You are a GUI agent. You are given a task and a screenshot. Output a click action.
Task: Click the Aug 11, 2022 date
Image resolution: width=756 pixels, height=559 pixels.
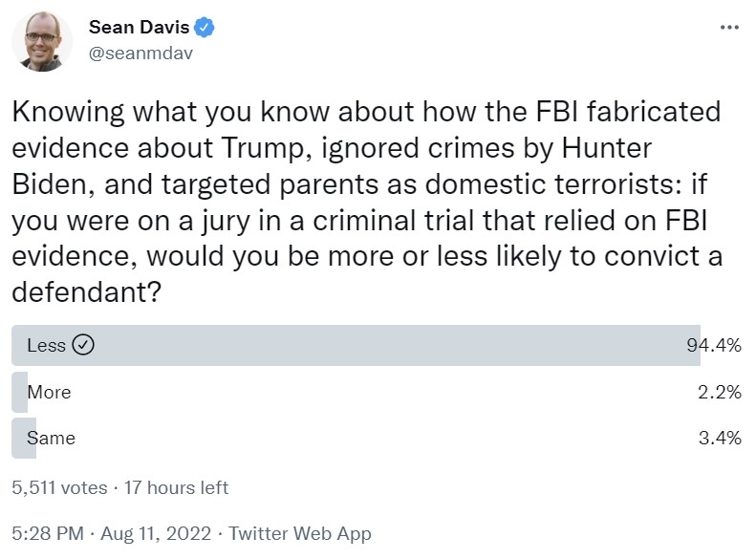(156, 533)
